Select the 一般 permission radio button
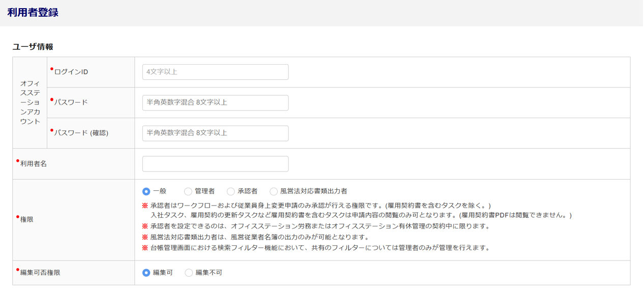Viewport: 644px width, 288px height. (x=147, y=191)
